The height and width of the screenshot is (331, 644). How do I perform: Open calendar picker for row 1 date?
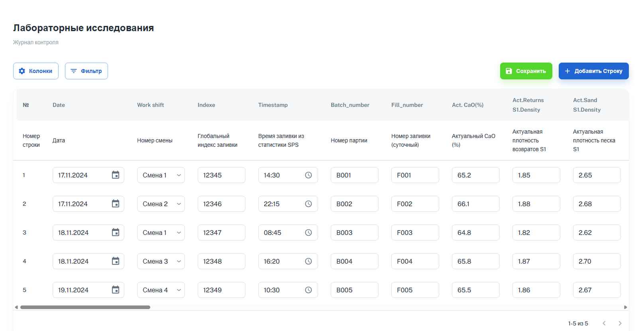(116, 175)
